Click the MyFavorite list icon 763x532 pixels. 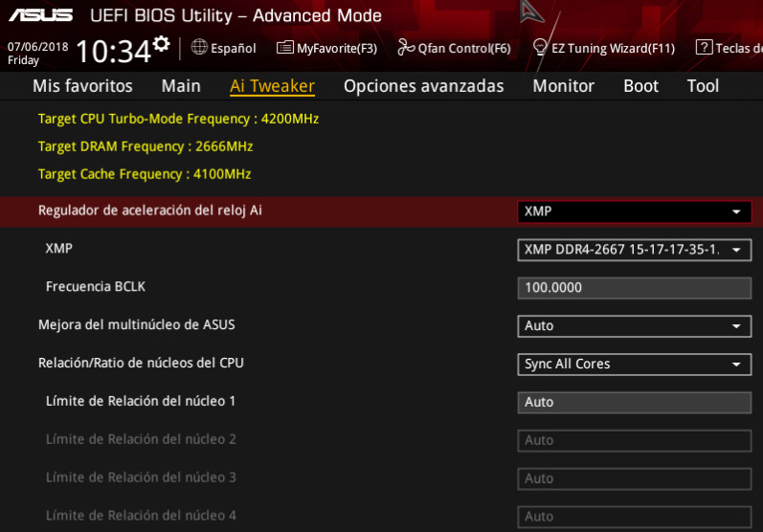click(284, 48)
